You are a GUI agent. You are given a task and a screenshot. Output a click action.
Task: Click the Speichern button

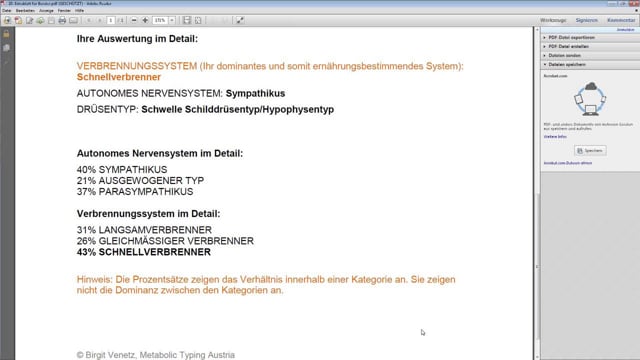click(590, 151)
